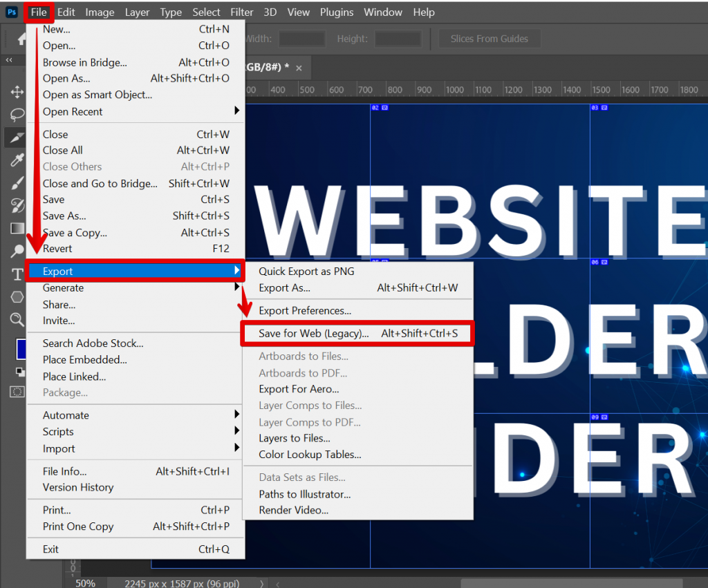Click the Slices From Guides button
This screenshot has width=708, height=588.
(x=490, y=39)
